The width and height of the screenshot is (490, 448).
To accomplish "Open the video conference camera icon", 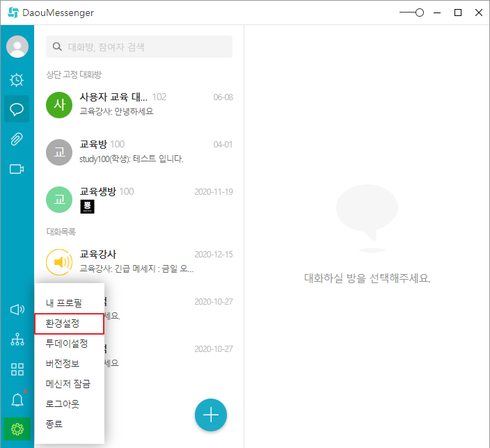I will 17,169.
